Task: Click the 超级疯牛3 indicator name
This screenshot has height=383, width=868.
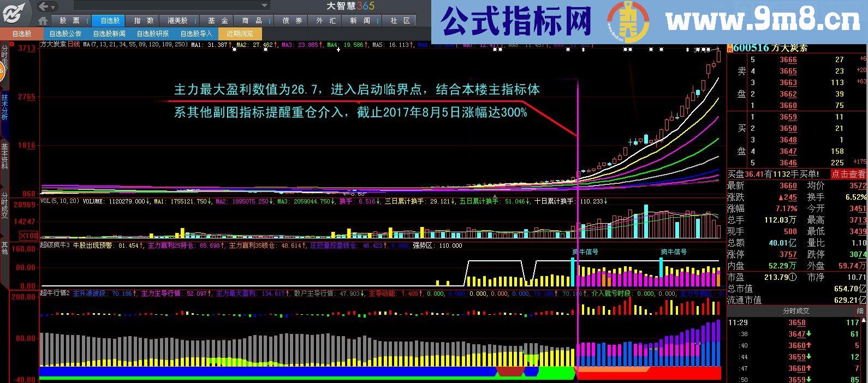Action: [55, 246]
